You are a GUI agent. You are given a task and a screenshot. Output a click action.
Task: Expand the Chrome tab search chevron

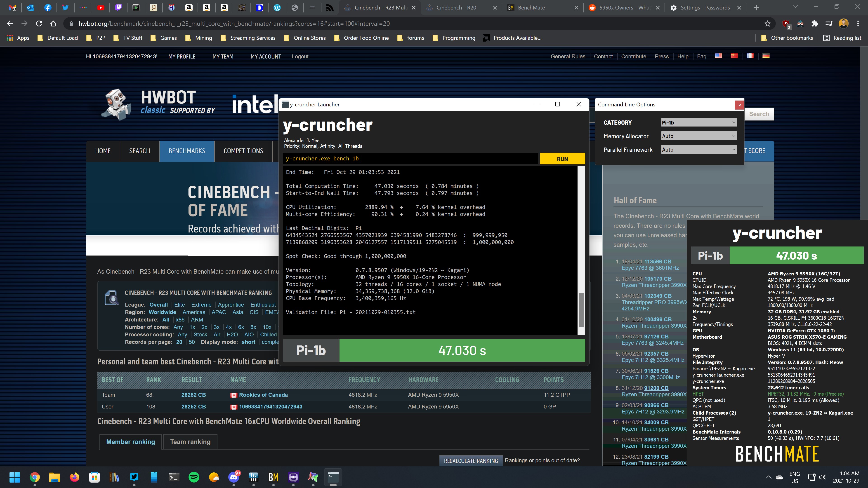coord(795,7)
